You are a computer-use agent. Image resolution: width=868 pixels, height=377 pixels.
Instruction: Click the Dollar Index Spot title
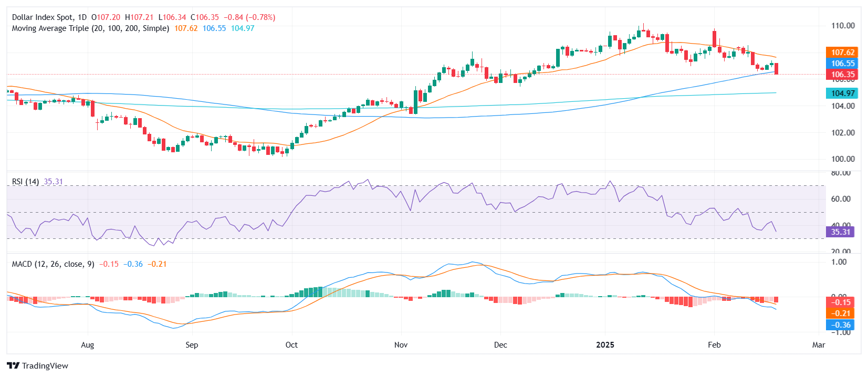point(43,17)
